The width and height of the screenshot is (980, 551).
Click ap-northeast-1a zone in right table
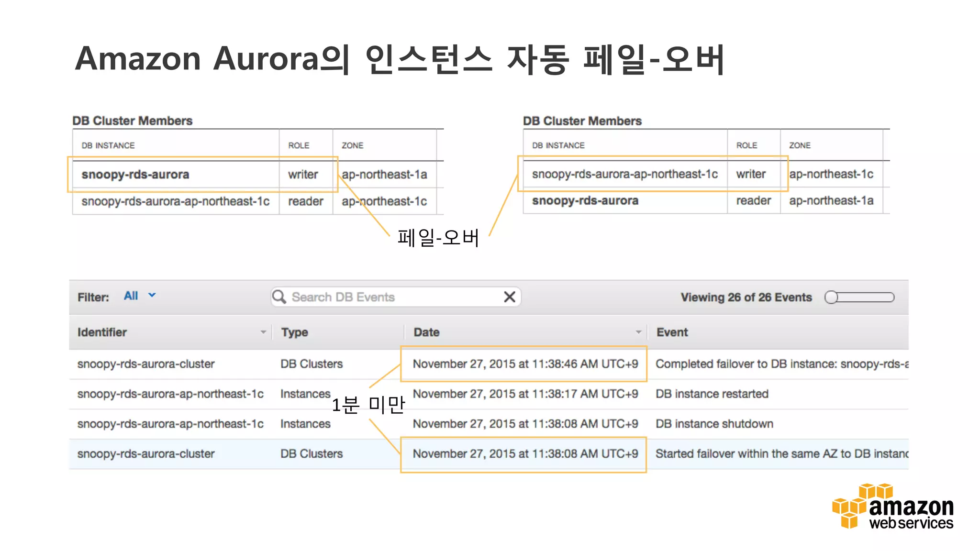pos(831,200)
